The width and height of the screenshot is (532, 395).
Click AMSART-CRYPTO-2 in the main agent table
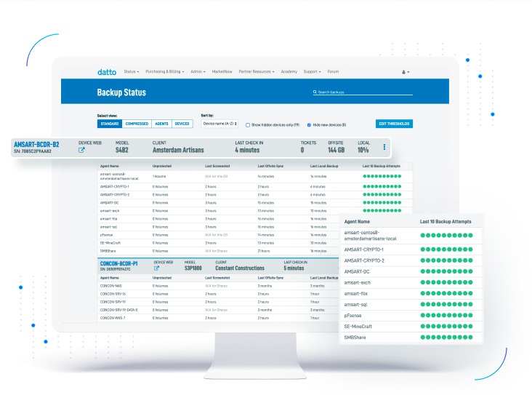[x=115, y=195]
